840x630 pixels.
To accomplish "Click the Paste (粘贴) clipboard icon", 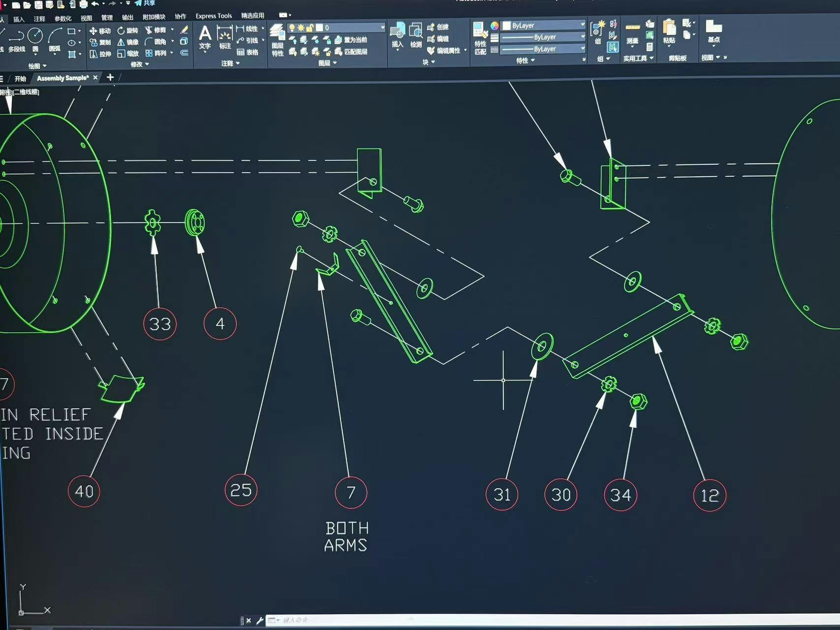I will pos(669,31).
